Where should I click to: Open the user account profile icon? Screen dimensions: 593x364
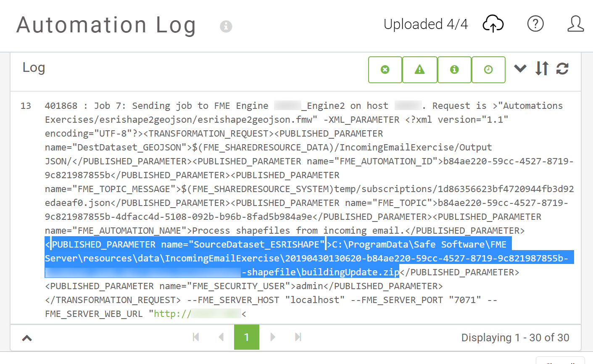[575, 24]
